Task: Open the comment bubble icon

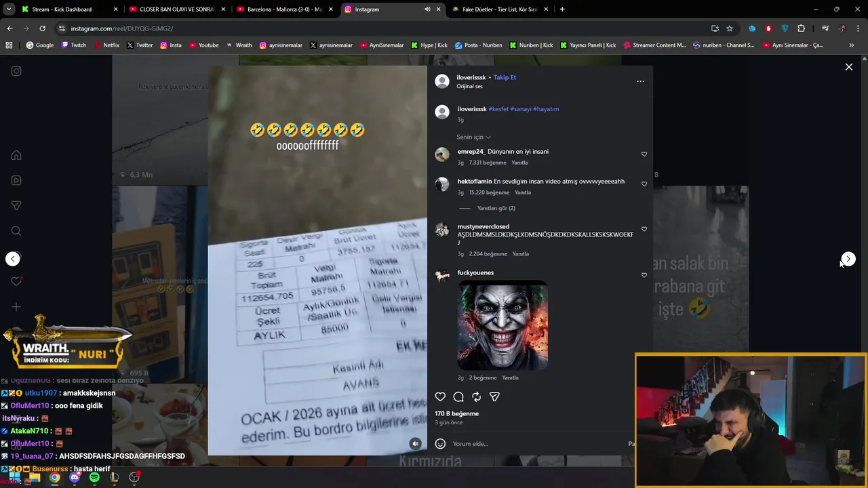Action: (x=458, y=397)
